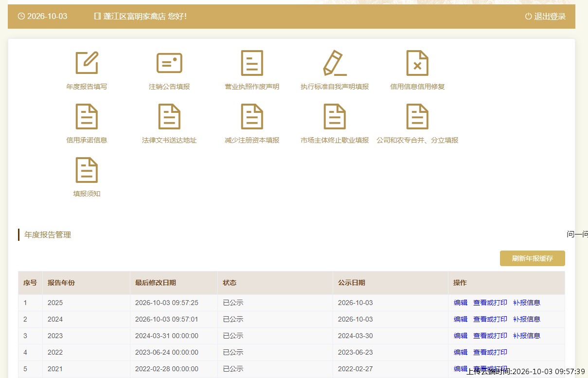Open the 填报须知 document icon
The width and height of the screenshot is (588, 378).
coord(87,170)
